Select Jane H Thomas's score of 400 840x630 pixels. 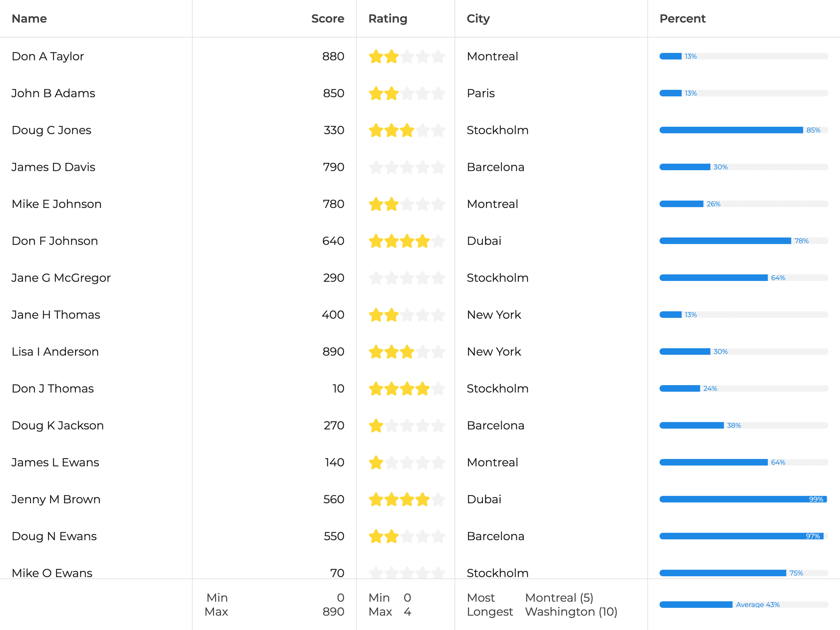coord(337,315)
